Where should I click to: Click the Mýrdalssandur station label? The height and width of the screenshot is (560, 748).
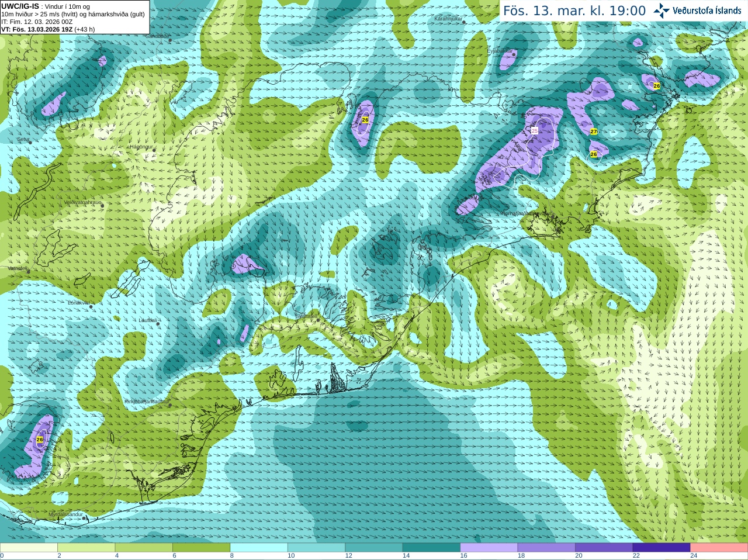click(65, 514)
